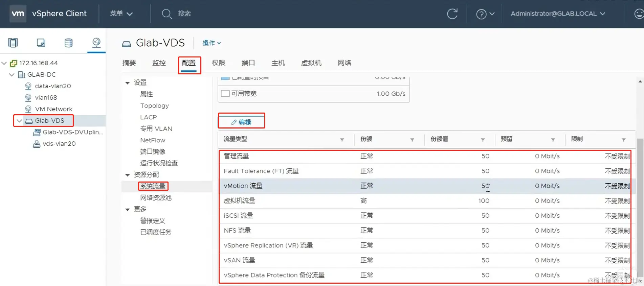This screenshot has width=644, height=286.
Task: Collapse the GLAB-DC tree node
Action: pos(12,75)
